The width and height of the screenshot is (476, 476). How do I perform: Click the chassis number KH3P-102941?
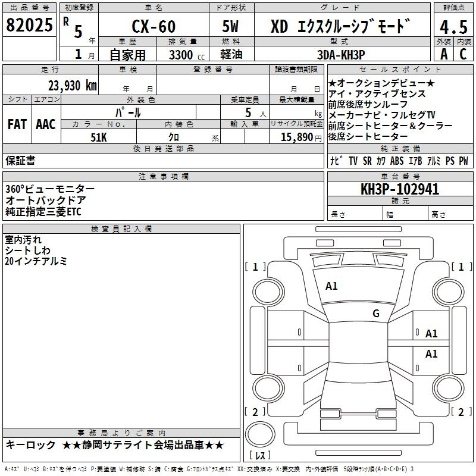coord(399,189)
